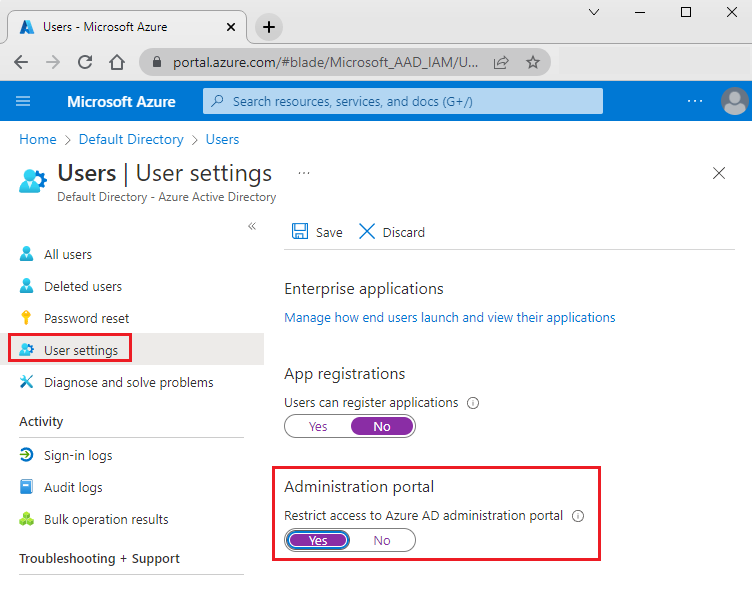Focus the search resources input field
752x594 pixels.
[x=403, y=101]
